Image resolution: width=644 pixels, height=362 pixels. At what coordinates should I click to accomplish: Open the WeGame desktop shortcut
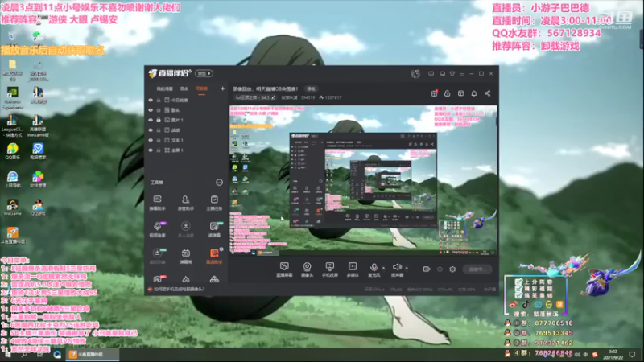(13, 208)
